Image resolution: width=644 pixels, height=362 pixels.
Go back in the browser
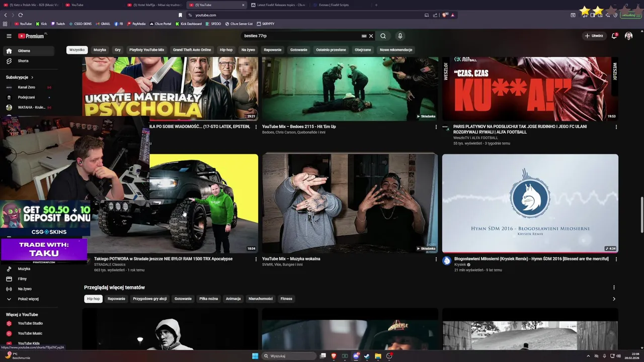(x=6, y=15)
